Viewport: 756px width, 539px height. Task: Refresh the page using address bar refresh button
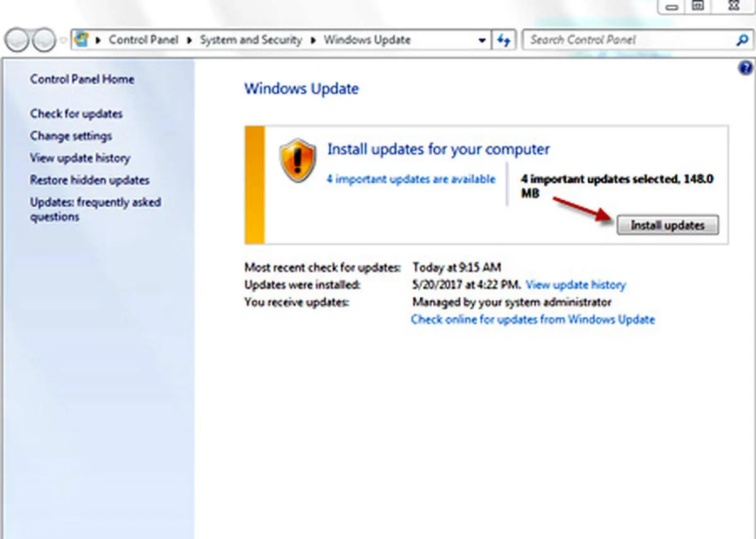click(x=503, y=40)
